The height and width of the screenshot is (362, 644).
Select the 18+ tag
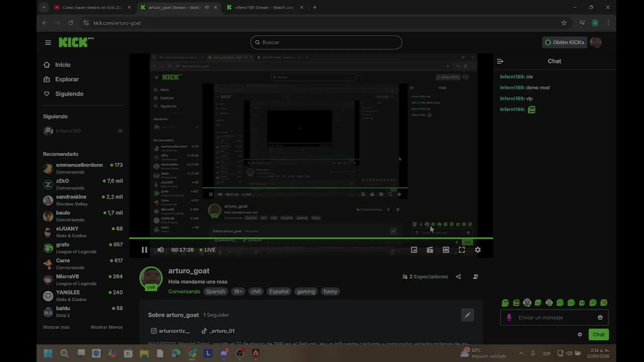pos(238,292)
